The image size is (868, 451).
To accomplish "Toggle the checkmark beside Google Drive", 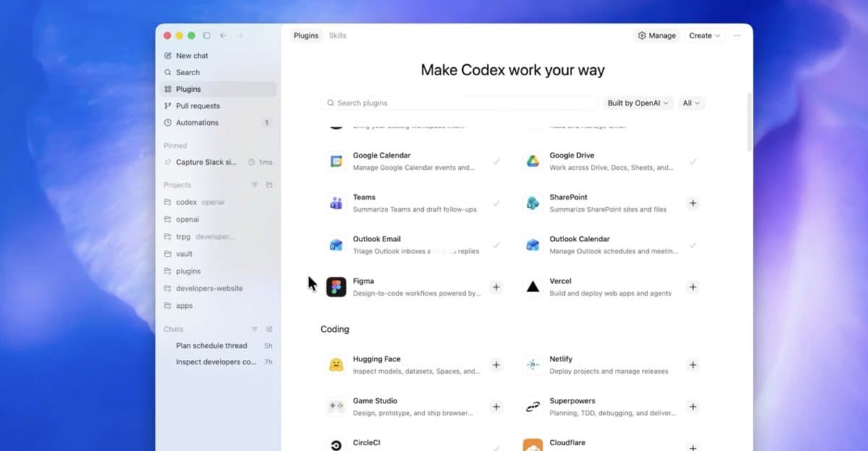I will (x=693, y=160).
